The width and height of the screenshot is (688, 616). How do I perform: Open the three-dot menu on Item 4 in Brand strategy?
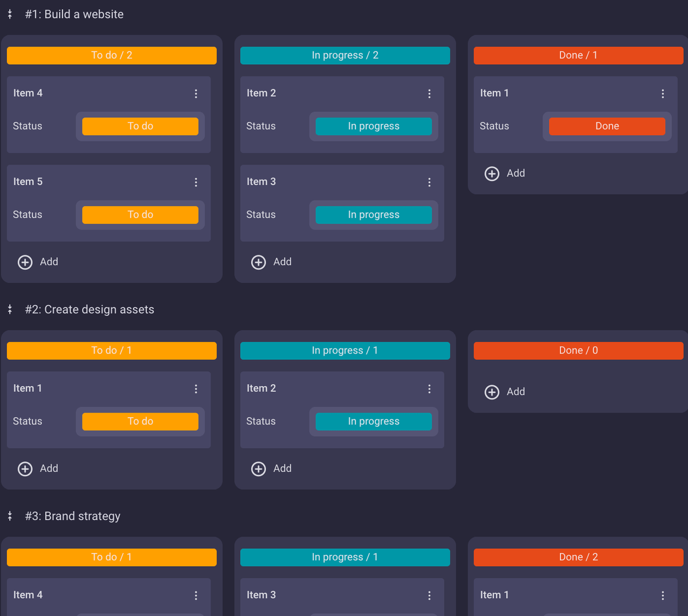[196, 596]
